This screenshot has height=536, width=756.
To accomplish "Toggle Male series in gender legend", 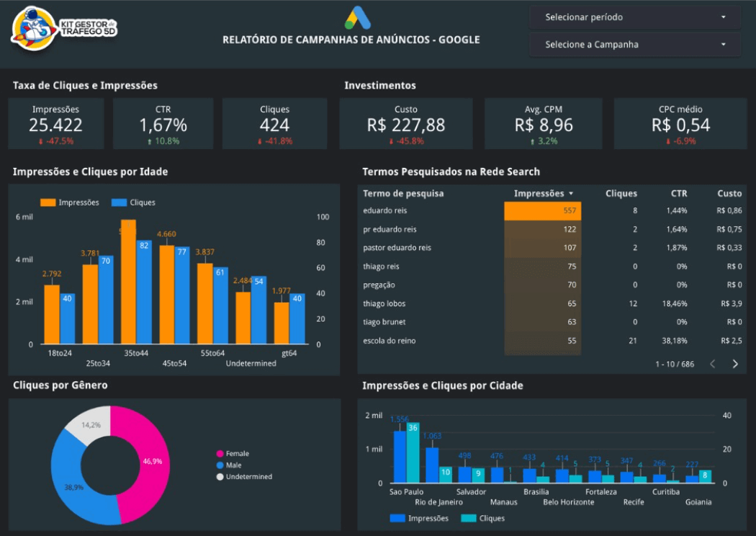I will tap(220, 465).
